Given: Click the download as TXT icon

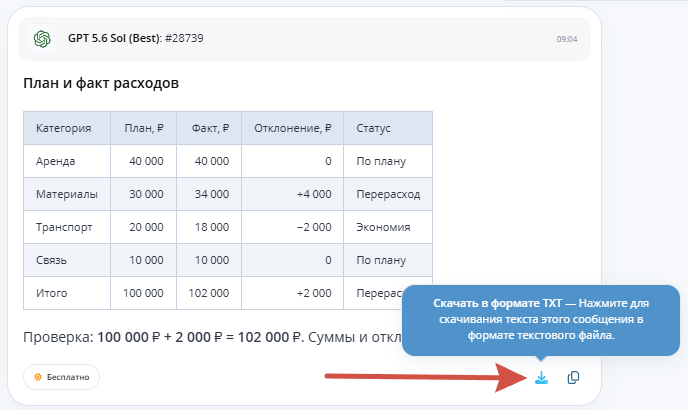Looking at the screenshot, I should [541, 378].
